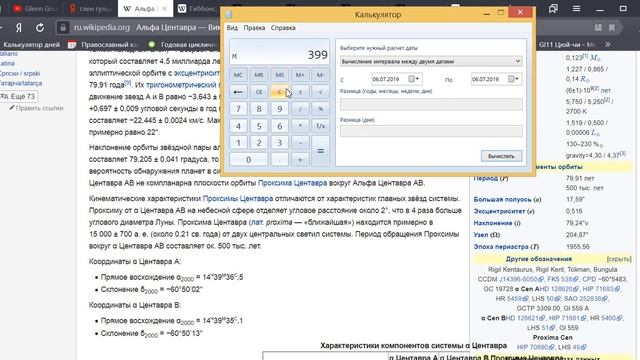Click the minus key in Calculator
This screenshot has width=640, height=360.
pos(300,143)
